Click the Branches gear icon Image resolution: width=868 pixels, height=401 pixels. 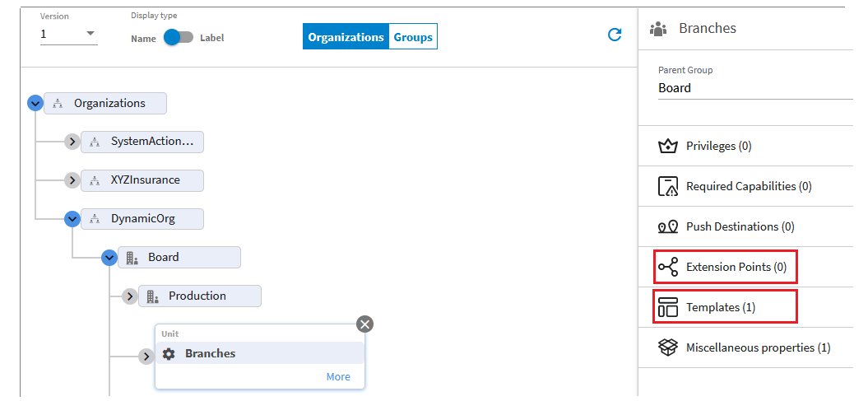[169, 353]
